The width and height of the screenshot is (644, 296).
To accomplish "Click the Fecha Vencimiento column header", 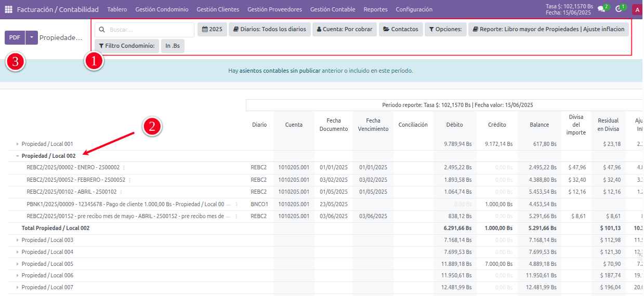I will (x=373, y=125).
